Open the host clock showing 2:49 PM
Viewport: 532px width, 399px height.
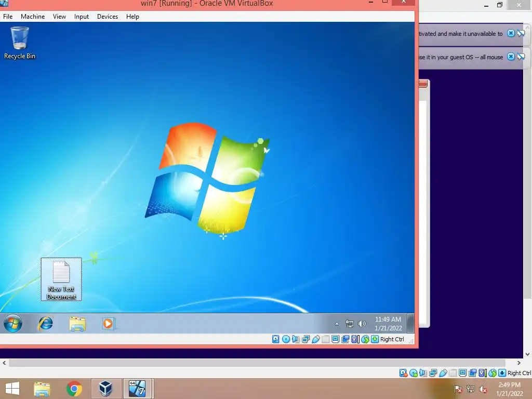tap(510, 389)
